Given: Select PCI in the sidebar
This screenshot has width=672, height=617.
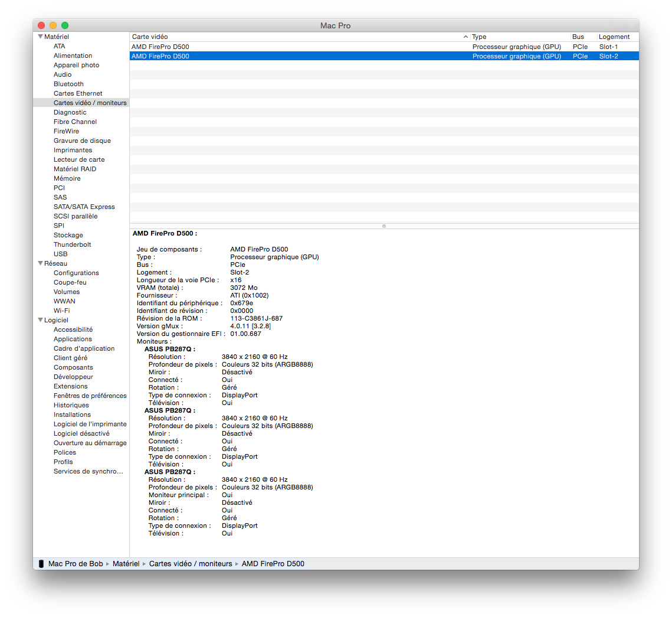Looking at the screenshot, I should (59, 188).
